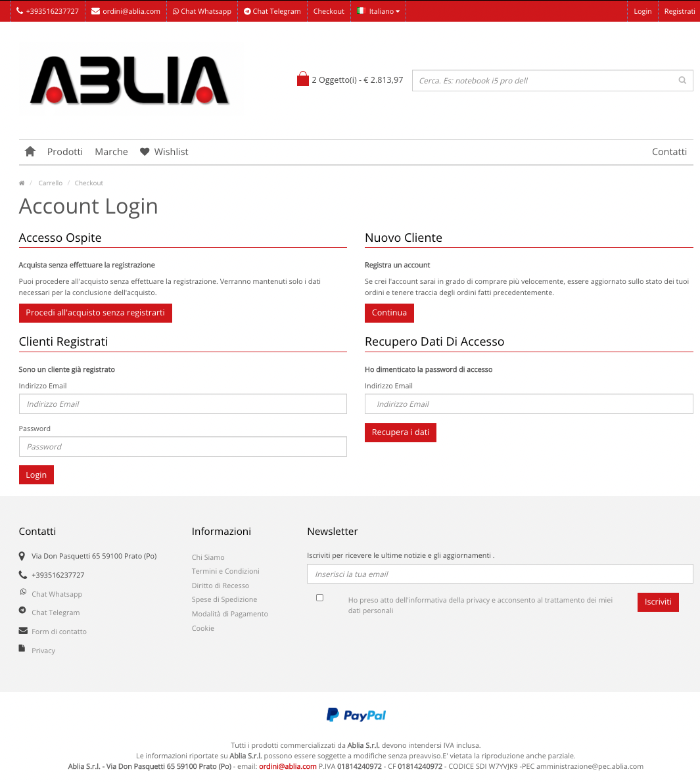The width and height of the screenshot is (700, 782).
Task: Focus the Password input field
Action: (183, 447)
